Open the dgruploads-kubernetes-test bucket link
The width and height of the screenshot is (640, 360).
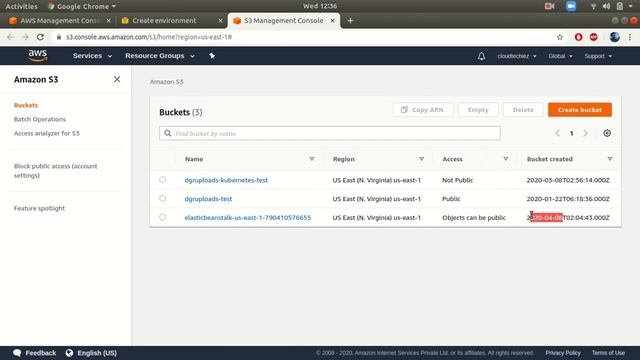(226, 180)
